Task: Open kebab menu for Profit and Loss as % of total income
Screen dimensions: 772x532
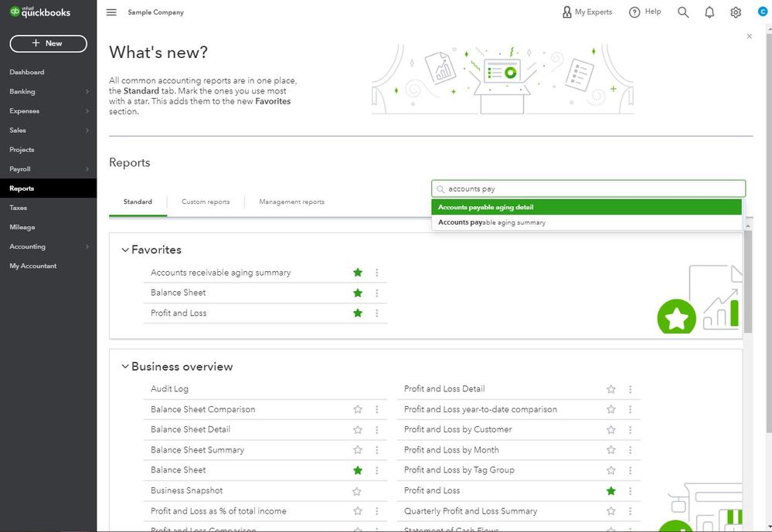Action: coord(377,511)
